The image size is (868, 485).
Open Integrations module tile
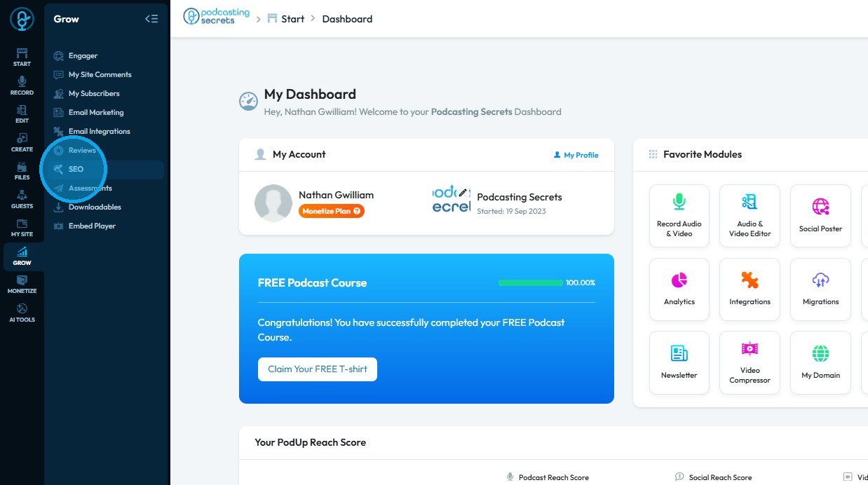point(750,289)
